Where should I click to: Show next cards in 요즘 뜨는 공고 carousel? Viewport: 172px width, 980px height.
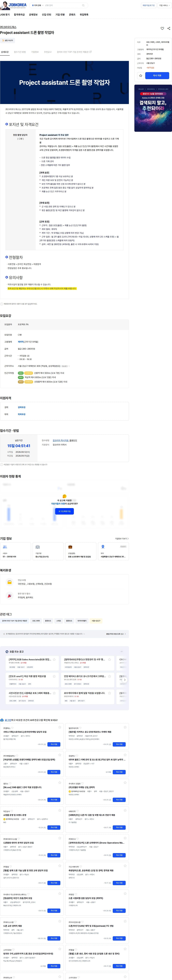coord(125,680)
